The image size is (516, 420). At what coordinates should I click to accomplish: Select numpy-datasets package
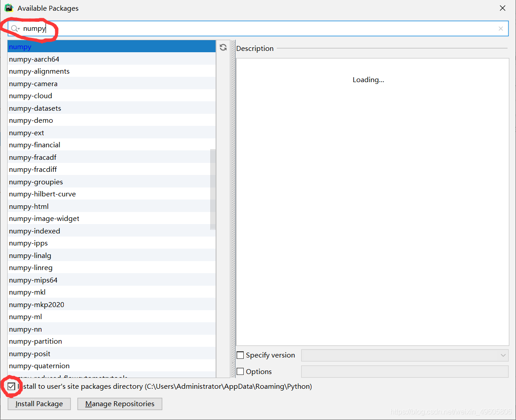point(112,108)
